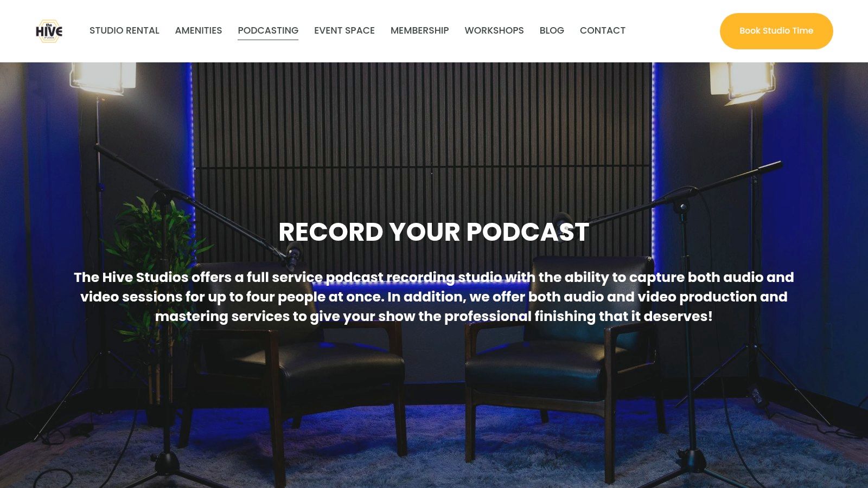Go to the WORKSHOPS page
Image resolution: width=868 pixels, height=488 pixels.
(x=494, y=31)
